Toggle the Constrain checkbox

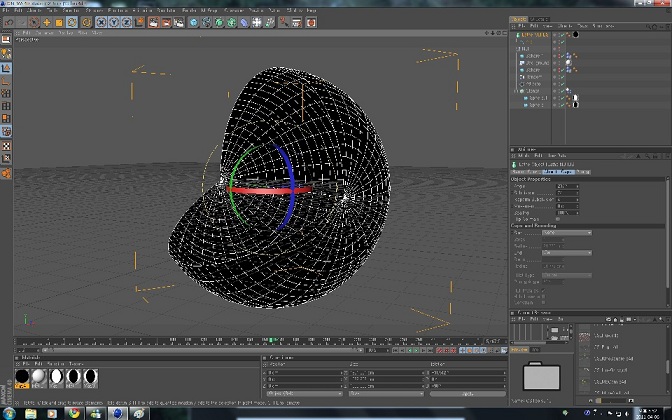pyautogui.click(x=543, y=302)
